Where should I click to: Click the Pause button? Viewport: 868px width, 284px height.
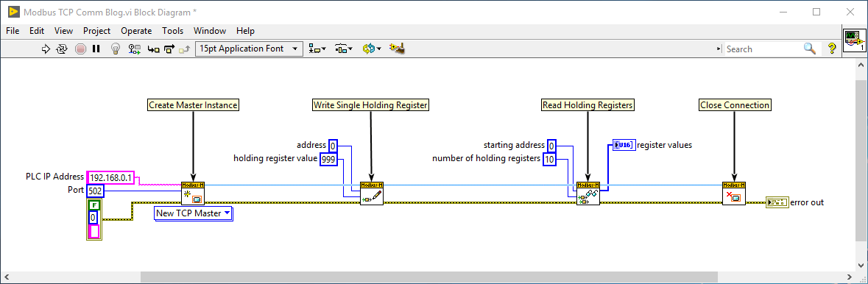click(96, 49)
